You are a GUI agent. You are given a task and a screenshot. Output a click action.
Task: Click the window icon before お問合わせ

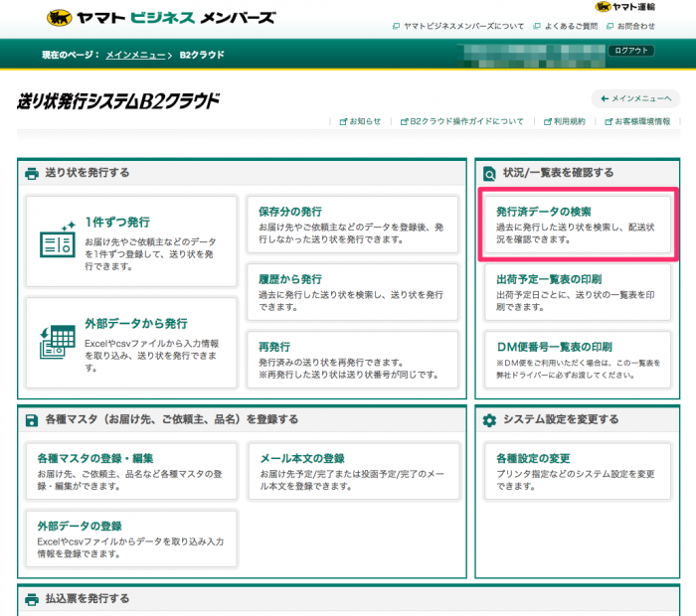tap(609, 26)
